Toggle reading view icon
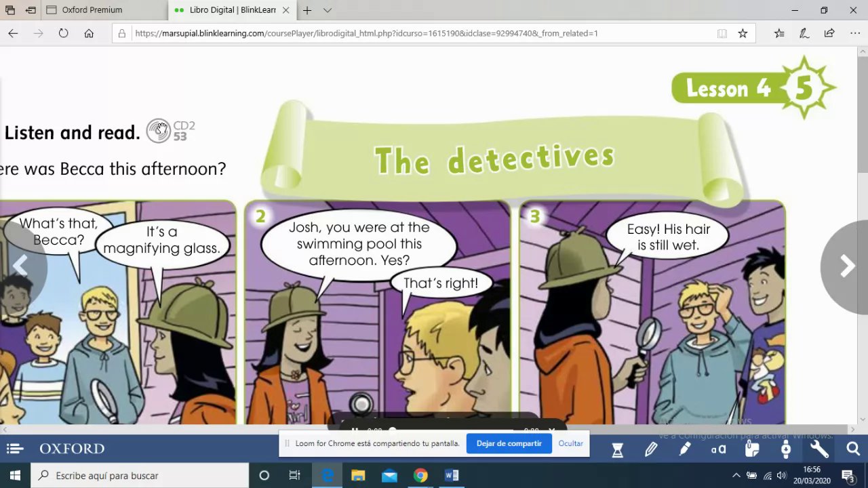868x488 pixels. coord(722,33)
